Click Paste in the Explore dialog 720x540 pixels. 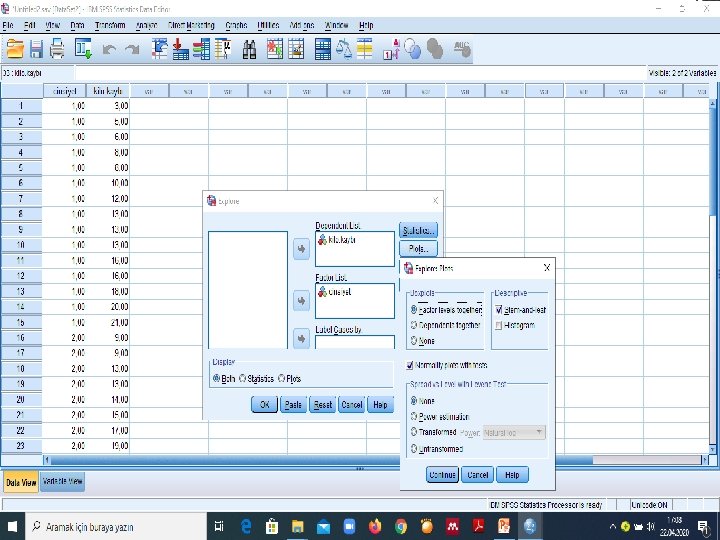click(x=293, y=405)
